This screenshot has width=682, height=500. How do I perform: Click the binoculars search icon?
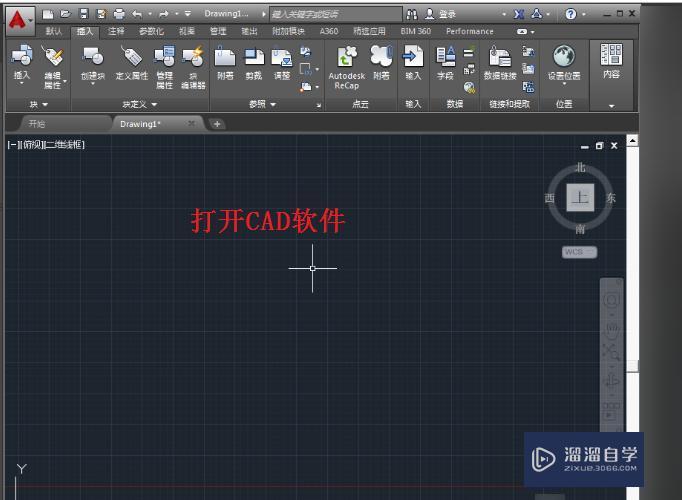point(411,14)
